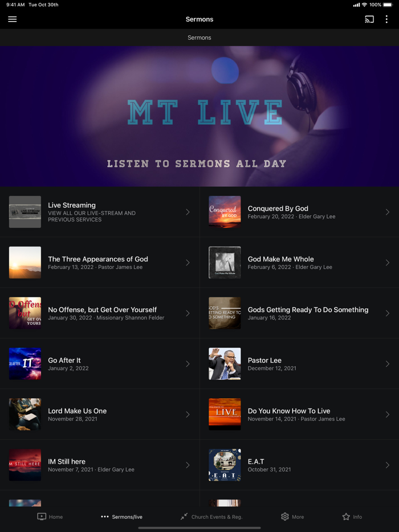Expand the E.A.T row chevron

pos(388,465)
